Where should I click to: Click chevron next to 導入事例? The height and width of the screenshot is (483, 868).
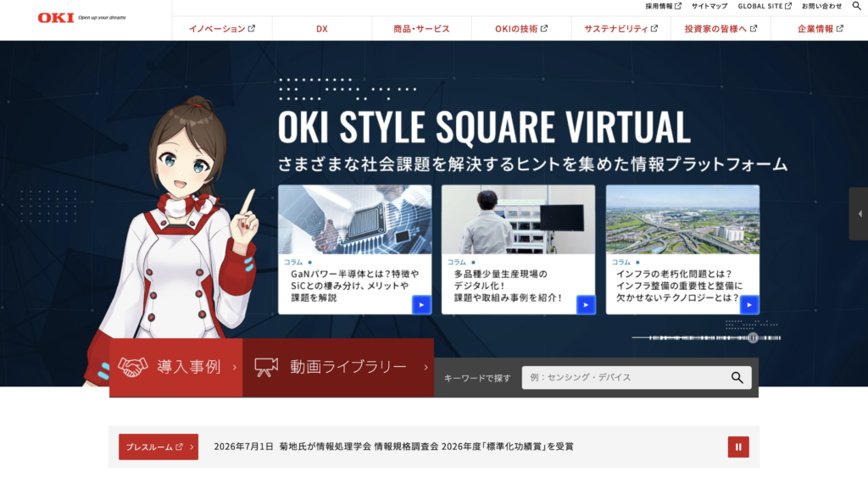coord(235,367)
